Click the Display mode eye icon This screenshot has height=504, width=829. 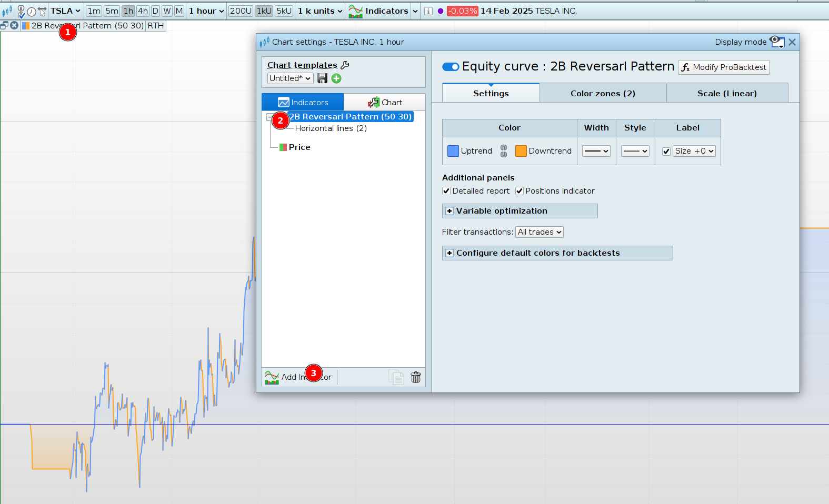777,42
